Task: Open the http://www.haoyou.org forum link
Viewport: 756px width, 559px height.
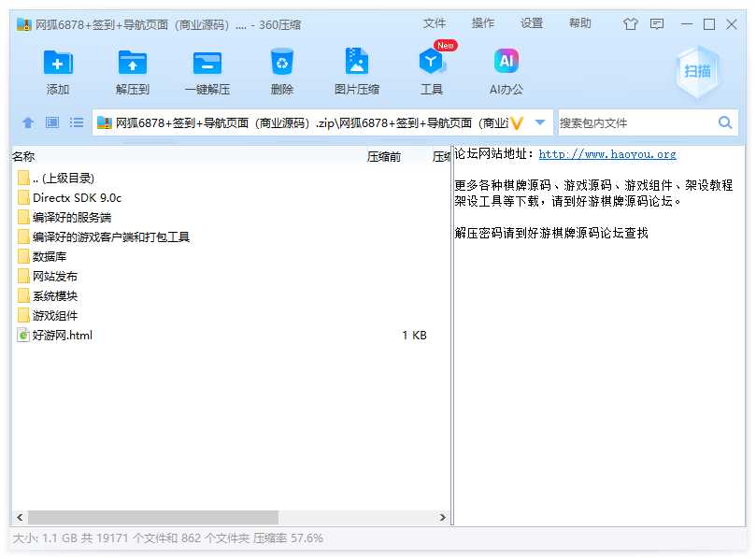Action: click(x=607, y=154)
